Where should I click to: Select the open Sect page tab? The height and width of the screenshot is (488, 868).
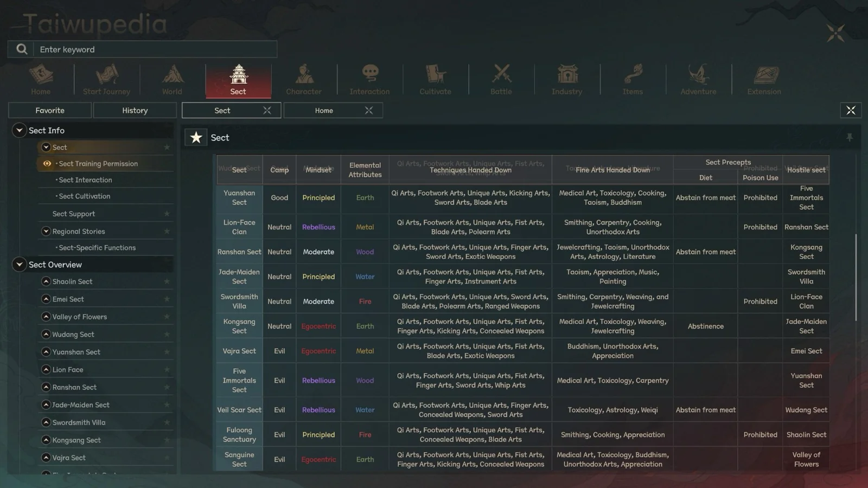point(222,110)
